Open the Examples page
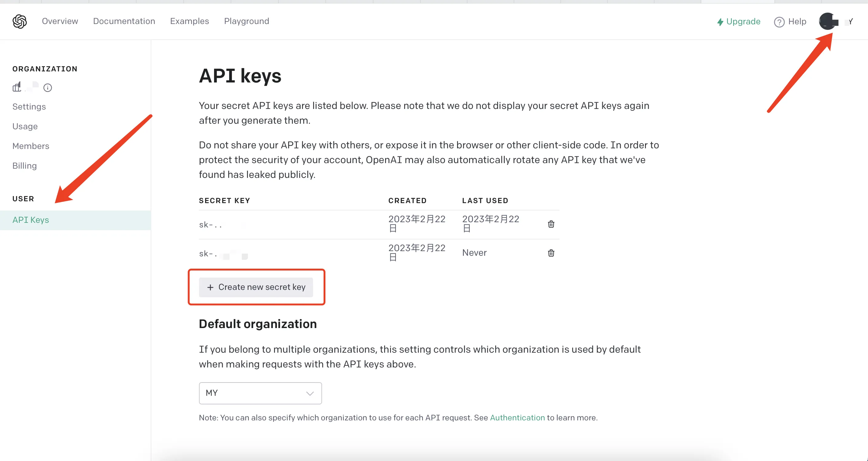The height and width of the screenshot is (461, 868). [189, 21]
